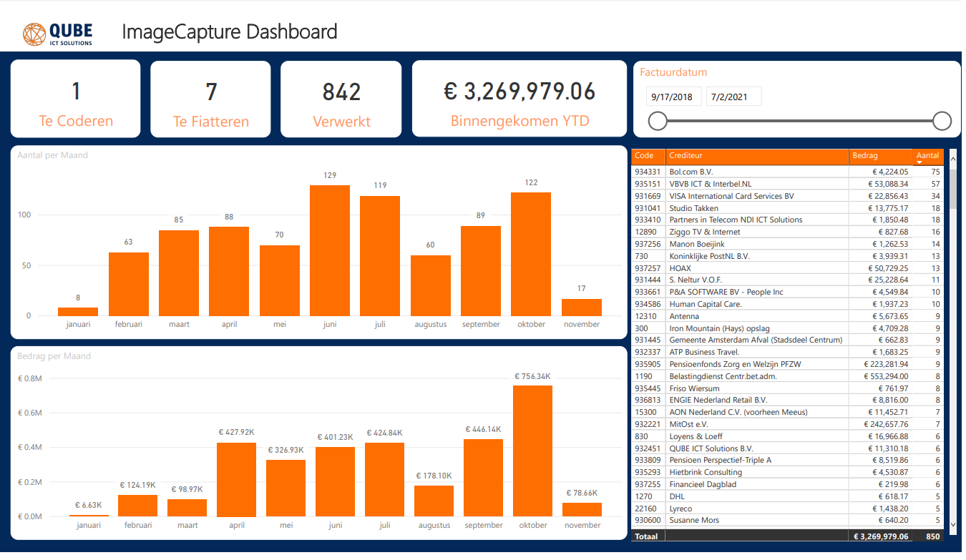Sort by the Crediteur column header
Viewport: 966px width, 560px height.
pyautogui.click(x=757, y=155)
